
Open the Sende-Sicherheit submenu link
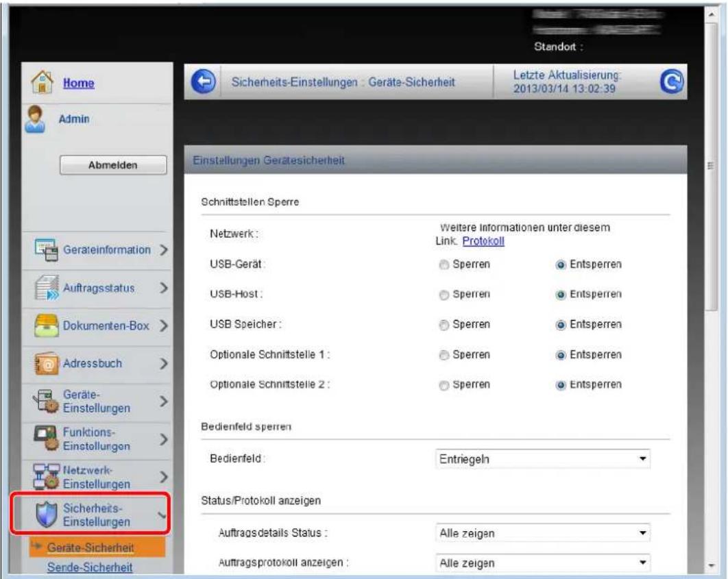click(90, 567)
